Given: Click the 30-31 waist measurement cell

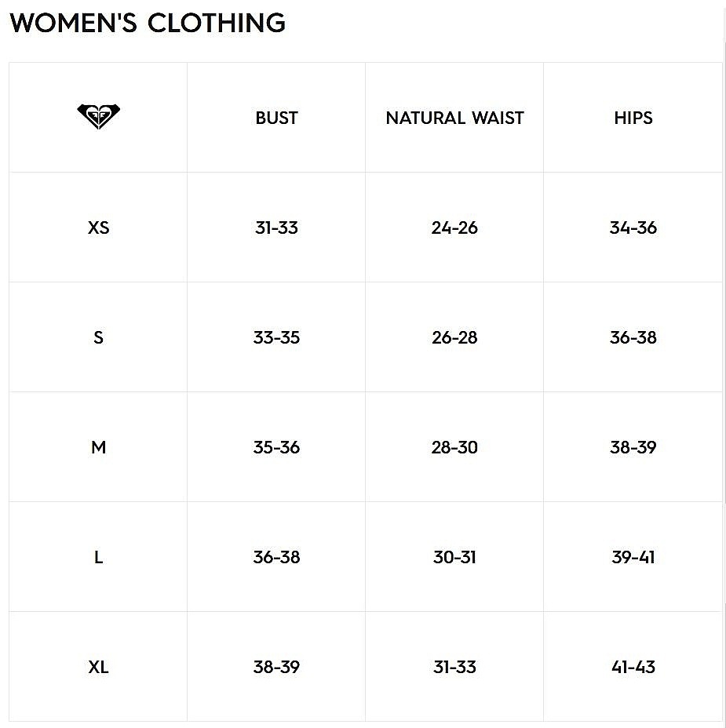Looking at the screenshot, I should (454, 557).
